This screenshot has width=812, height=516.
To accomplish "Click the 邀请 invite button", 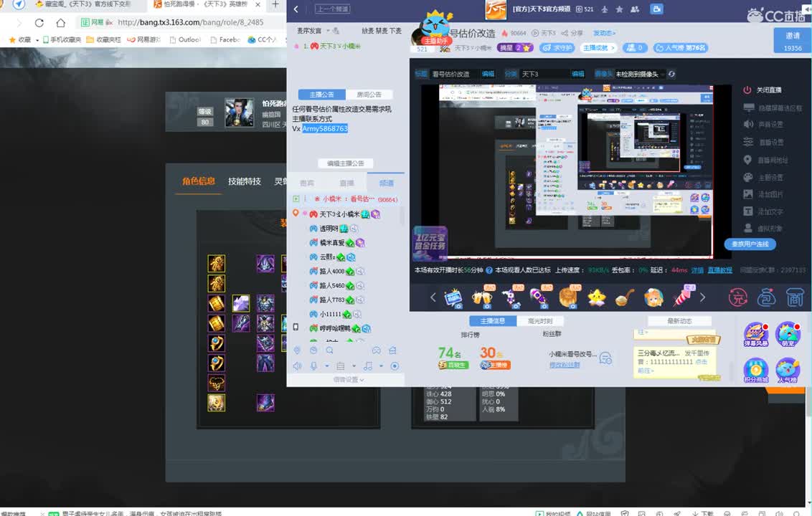I will tap(793, 40).
